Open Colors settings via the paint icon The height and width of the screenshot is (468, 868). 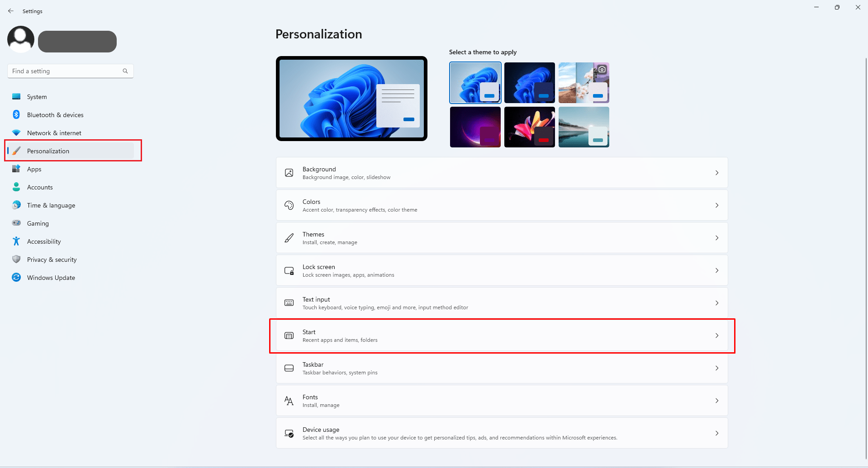tap(289, 205)
